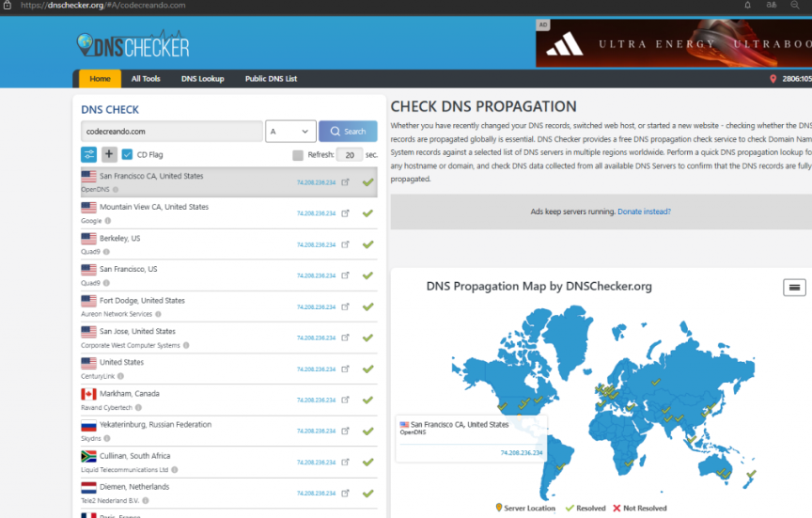
Task: Open the Public DNS List page
Action: click(x=271, y=79)
